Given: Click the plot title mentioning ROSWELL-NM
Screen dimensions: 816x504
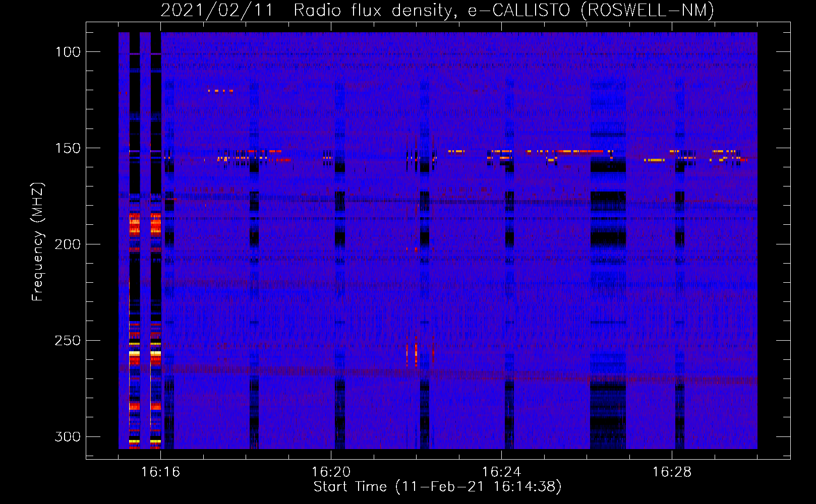Looking at the screenshot, I should click(437, 10).
